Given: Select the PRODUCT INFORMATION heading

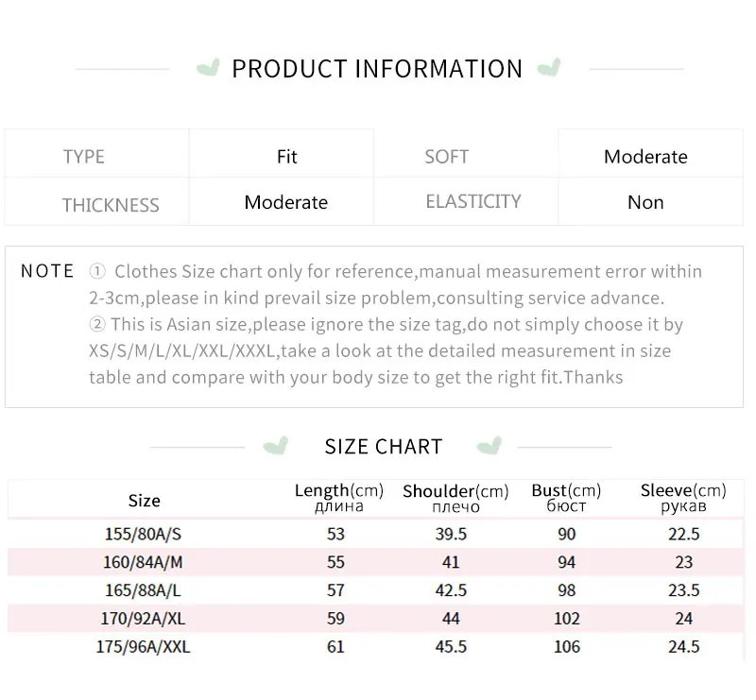Looking at the screenshot, I should (377, 68).
